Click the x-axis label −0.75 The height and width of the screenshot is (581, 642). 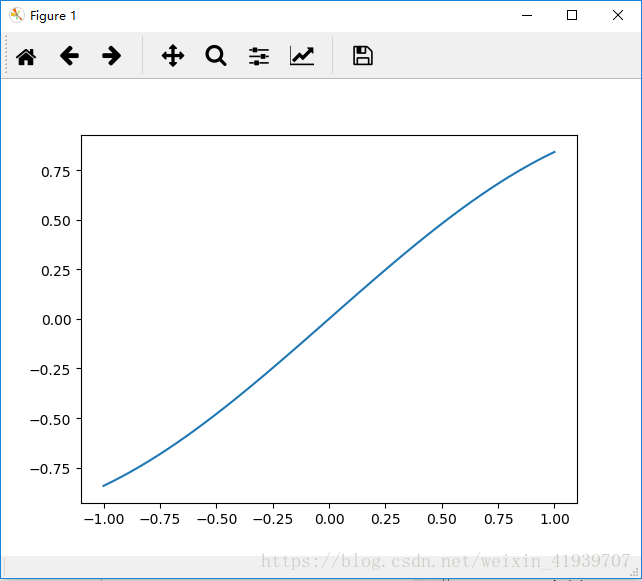160,519
